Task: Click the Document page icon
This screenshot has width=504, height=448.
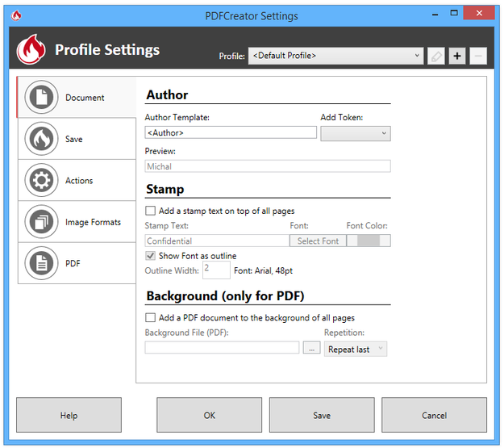Action: coord(41,97)
